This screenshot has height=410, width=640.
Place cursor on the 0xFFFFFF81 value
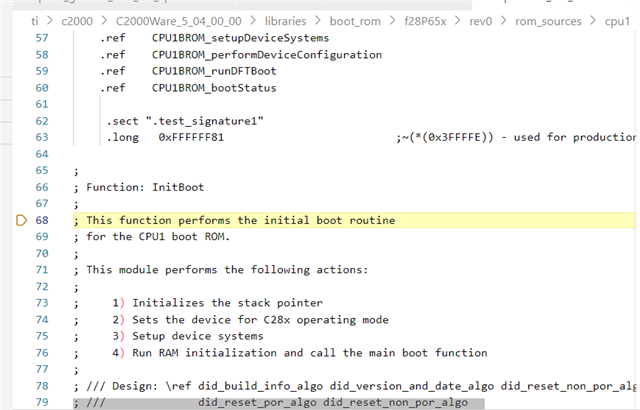(190, 137)
